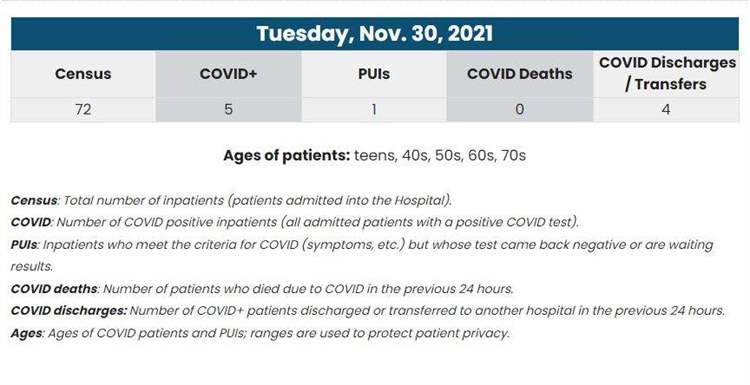Select the PUIs value 1

[x=374, y=110]
